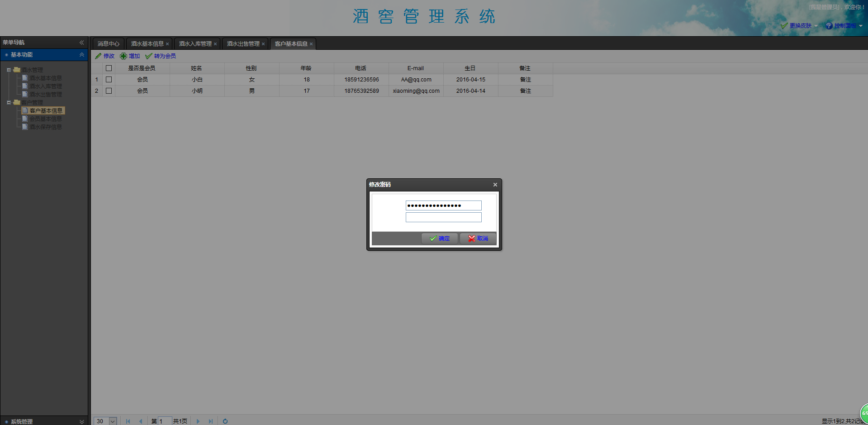
Task: Open 酒水基本信息 in the tree
Action: point(46,78)
